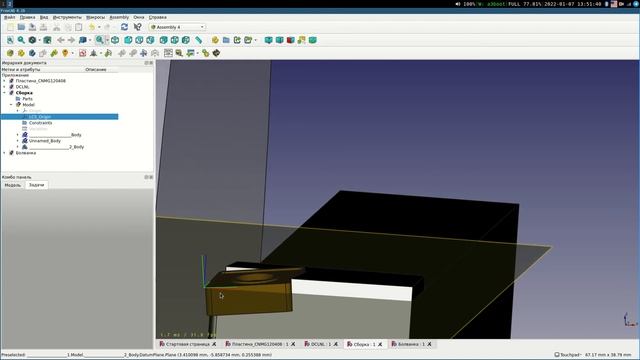Expand the DCLNL document node
The height and width of the screenshot is (360, 640).
pos(4,87)
